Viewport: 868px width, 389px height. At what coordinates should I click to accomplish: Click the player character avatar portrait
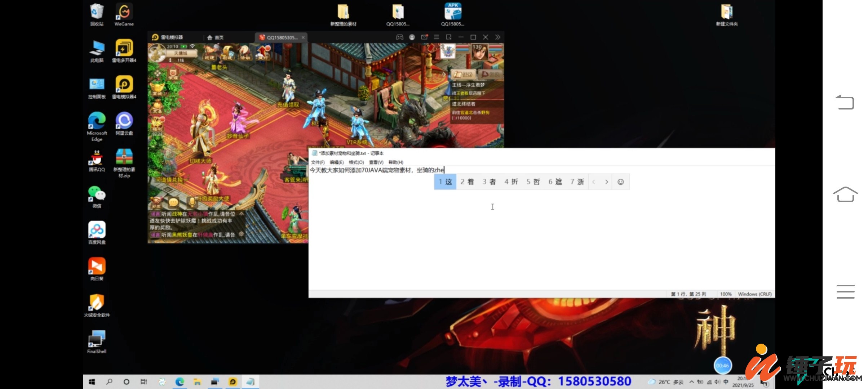480,53
